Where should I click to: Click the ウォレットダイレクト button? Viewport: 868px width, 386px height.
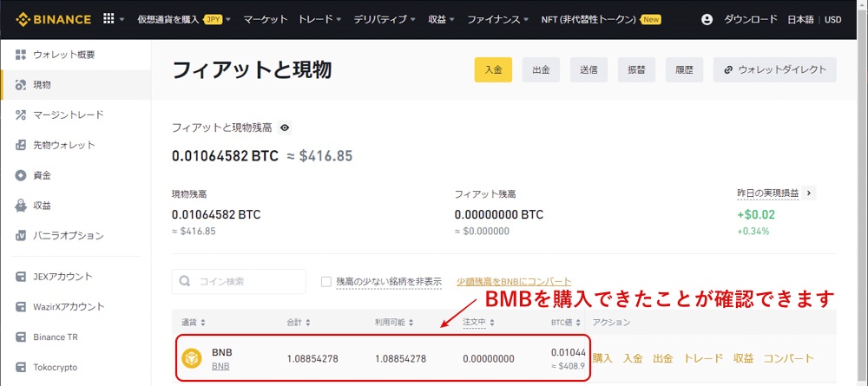[x=775, y=69]
